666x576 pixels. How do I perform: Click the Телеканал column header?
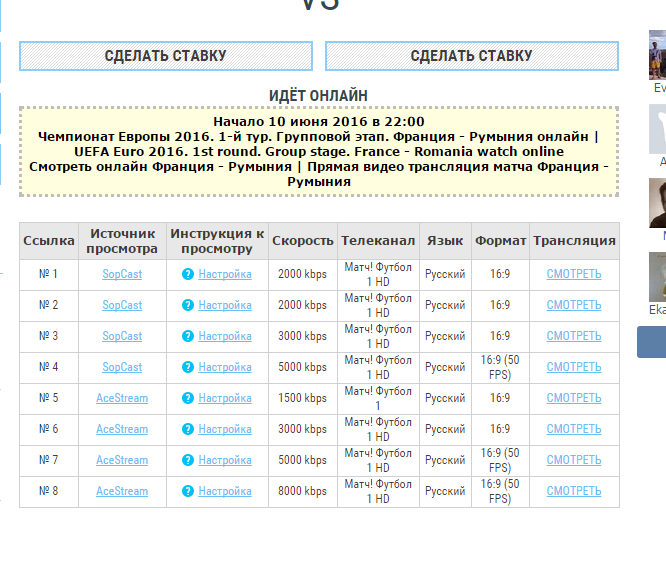tap(378, 241)
